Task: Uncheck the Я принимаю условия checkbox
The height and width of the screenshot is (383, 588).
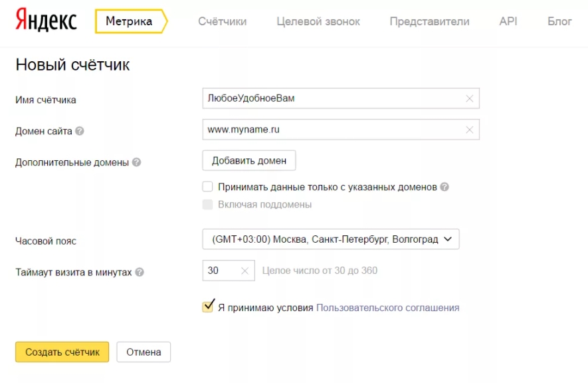Action: (208, 307)
